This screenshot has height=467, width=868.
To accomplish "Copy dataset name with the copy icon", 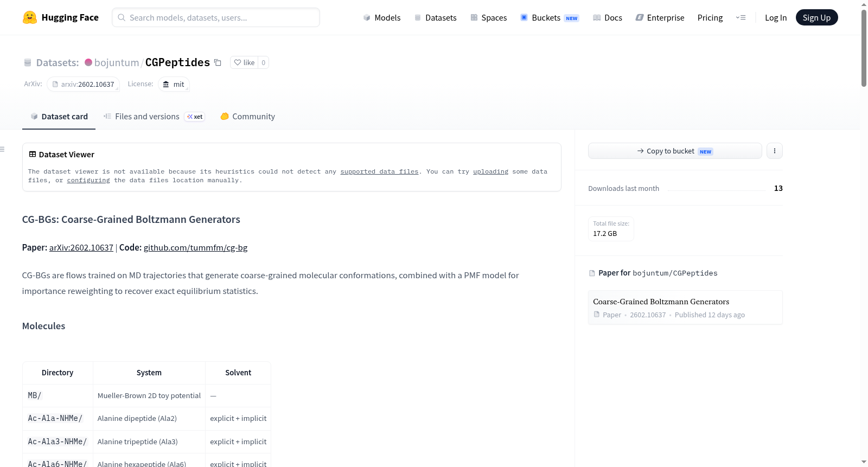I will point(218,62).
